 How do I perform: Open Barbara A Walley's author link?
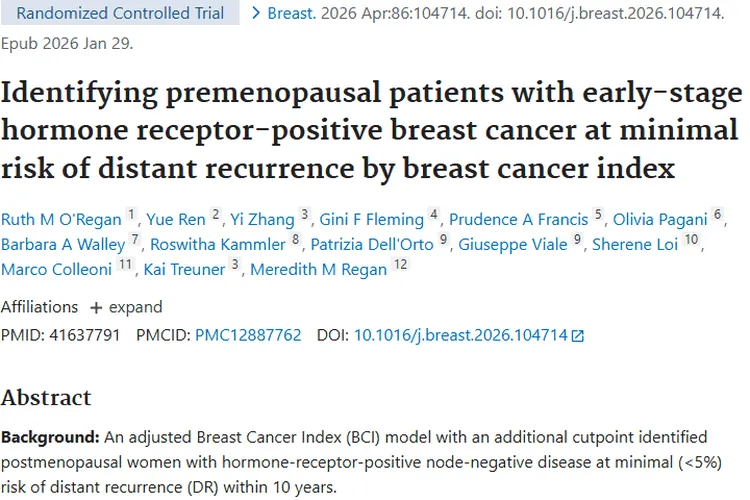click(x=63, y=245)
